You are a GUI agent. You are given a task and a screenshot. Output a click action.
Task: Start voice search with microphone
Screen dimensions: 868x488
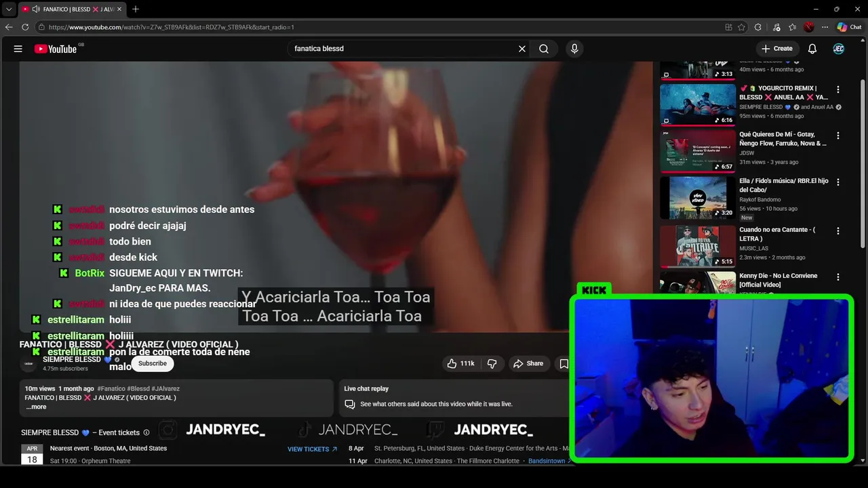pyautogui.click(x=574, y=49)
